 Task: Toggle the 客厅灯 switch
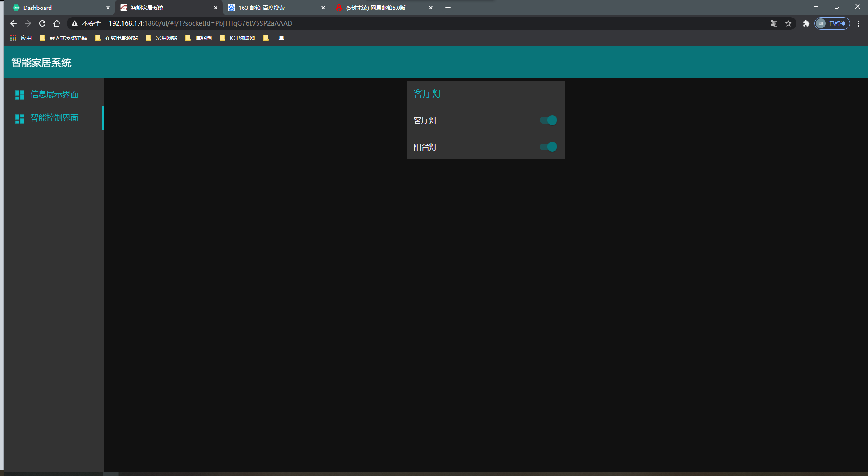(548, 120)
